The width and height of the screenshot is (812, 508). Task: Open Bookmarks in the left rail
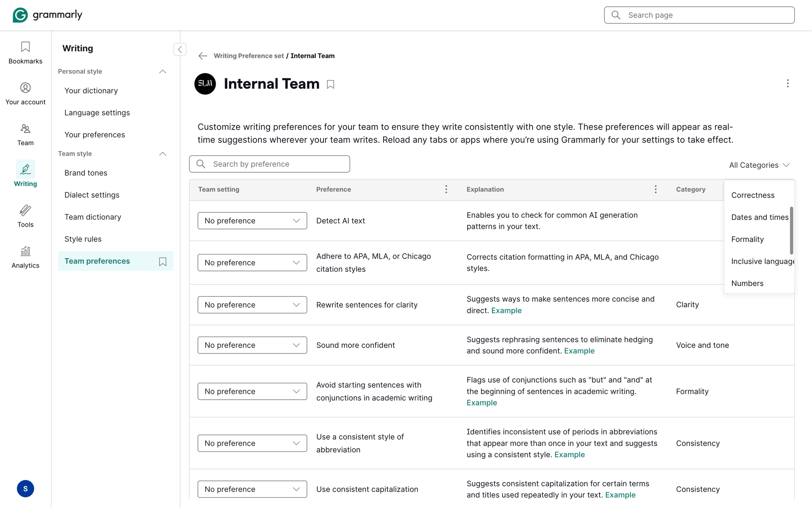(x=25, y=52)
